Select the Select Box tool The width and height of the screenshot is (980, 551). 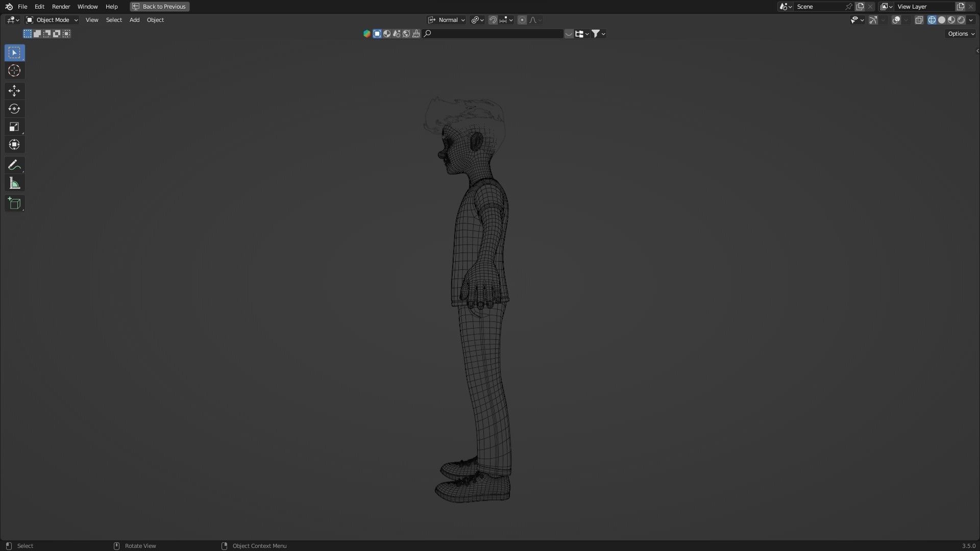14,53
